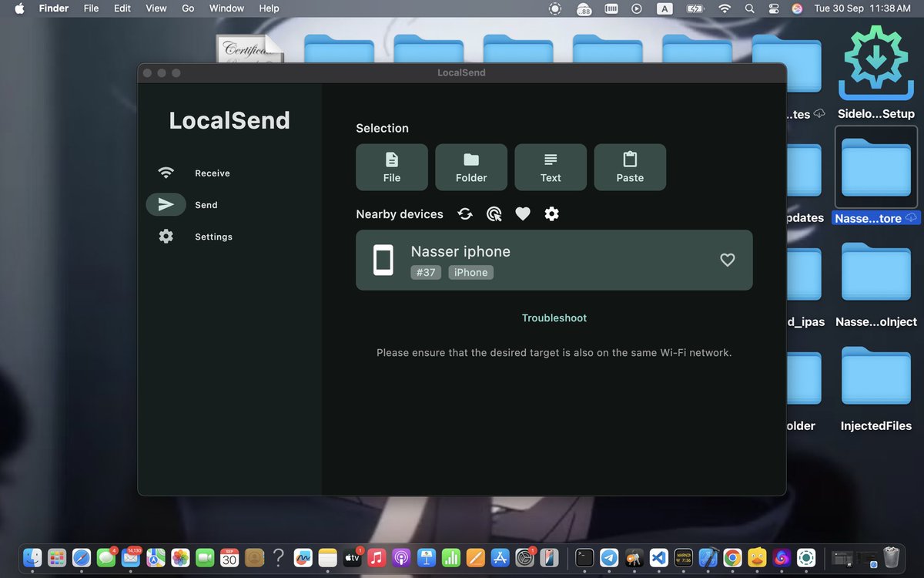Click the #37 badge on Nasser iphone
This screenshot has width=924, height=578.
(426, 273)
